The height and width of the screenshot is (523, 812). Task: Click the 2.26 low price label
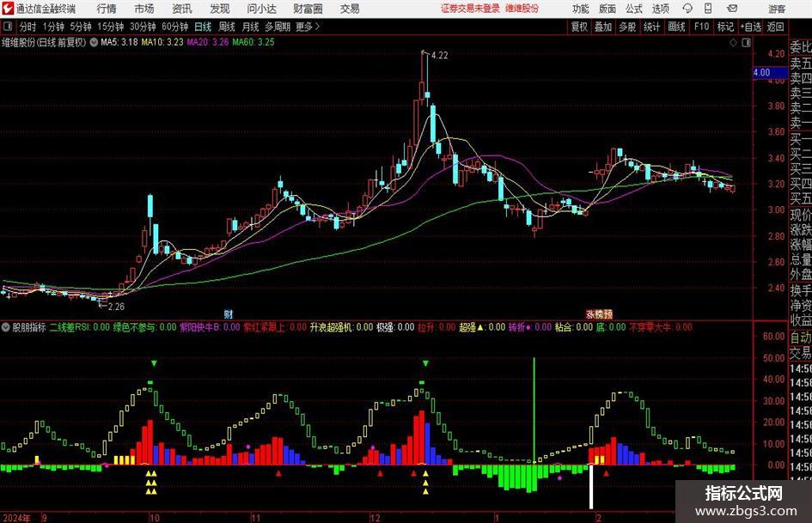(116, 307)
